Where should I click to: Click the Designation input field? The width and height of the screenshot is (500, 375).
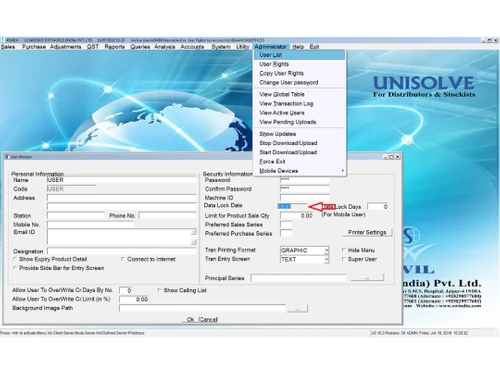point(121,251)
